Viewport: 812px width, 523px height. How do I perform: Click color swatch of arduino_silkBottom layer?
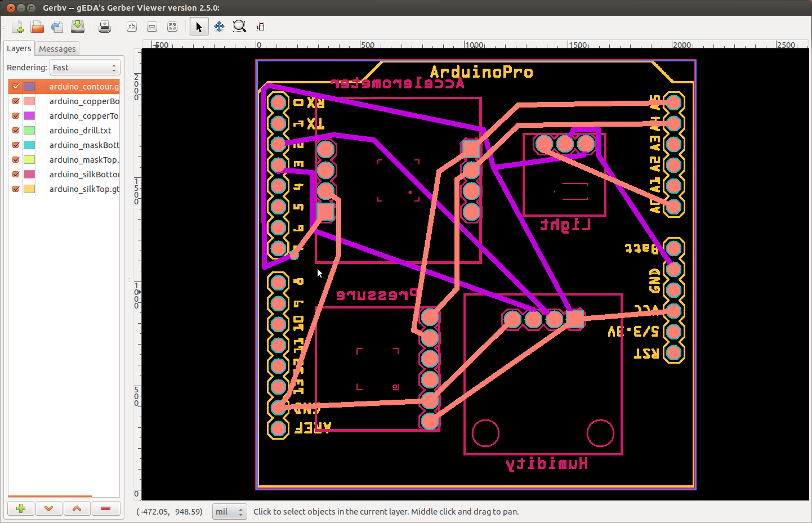29,175
